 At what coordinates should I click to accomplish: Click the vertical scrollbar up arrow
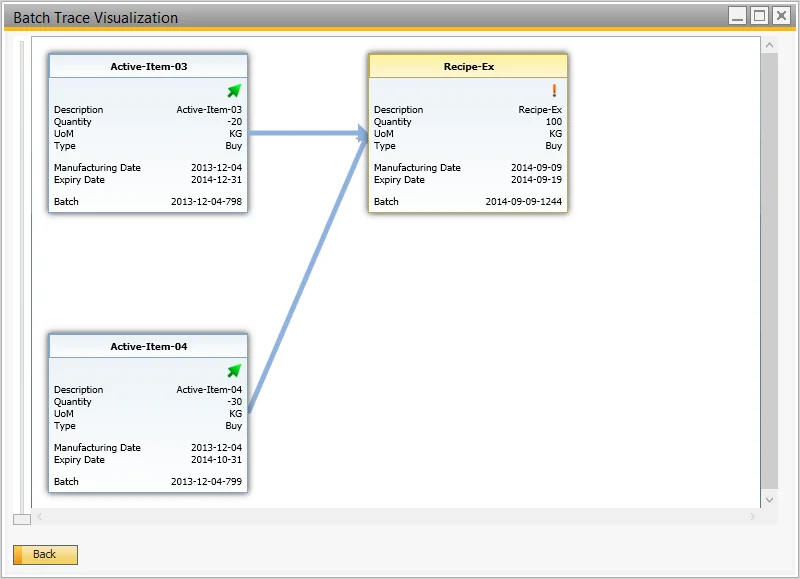[769, 45]
